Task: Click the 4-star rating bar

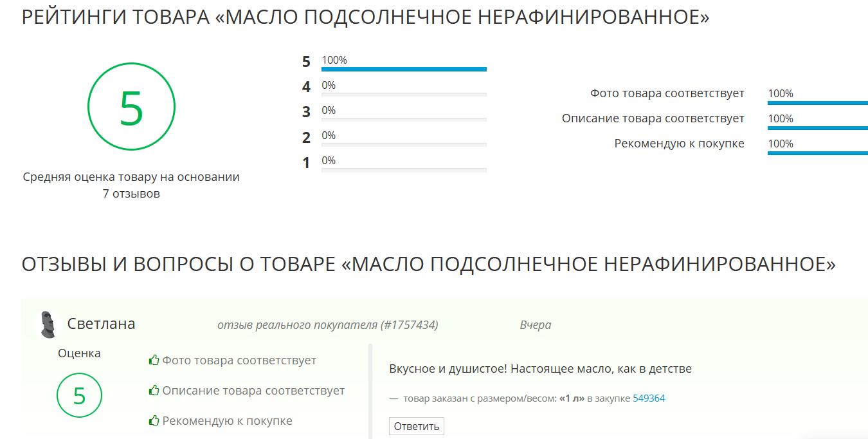Action: click(x=404, y=94)
